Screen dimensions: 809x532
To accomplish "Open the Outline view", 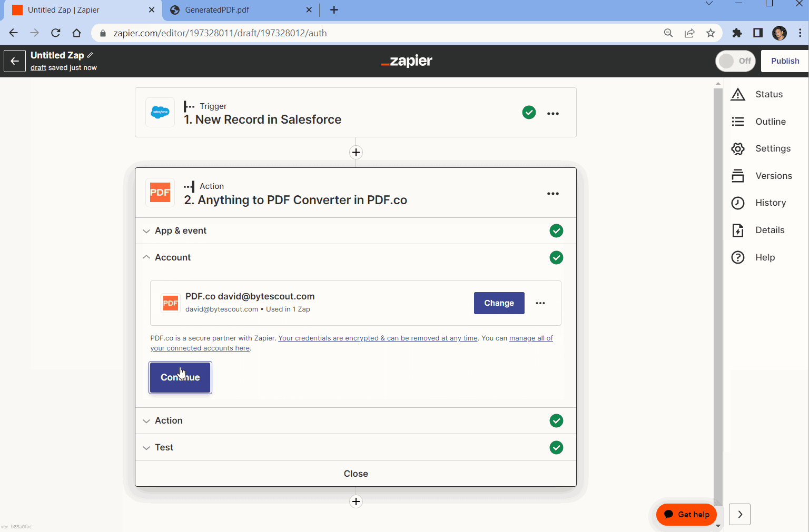I will tap(771, 122).
